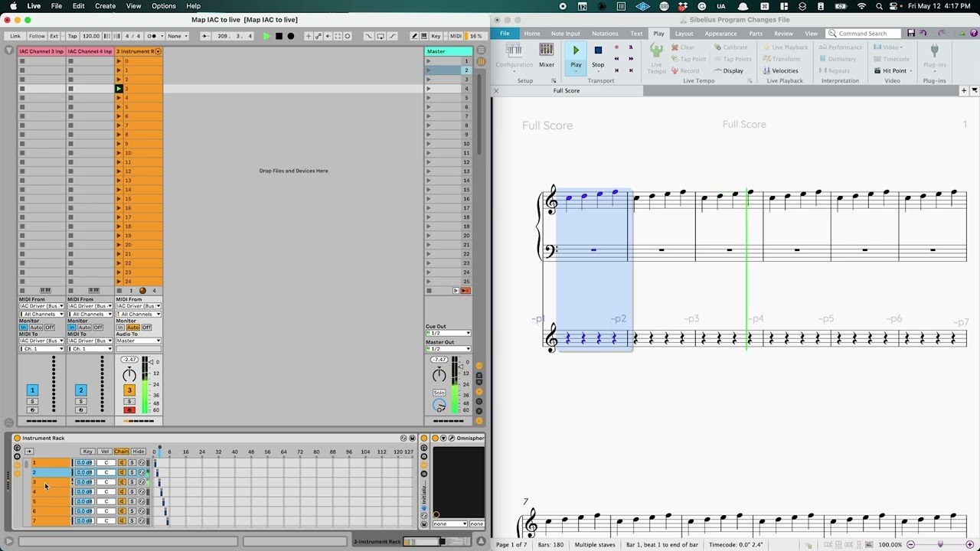Disarm track 3 red record arm button
The image size is (980, 551).
129,410
